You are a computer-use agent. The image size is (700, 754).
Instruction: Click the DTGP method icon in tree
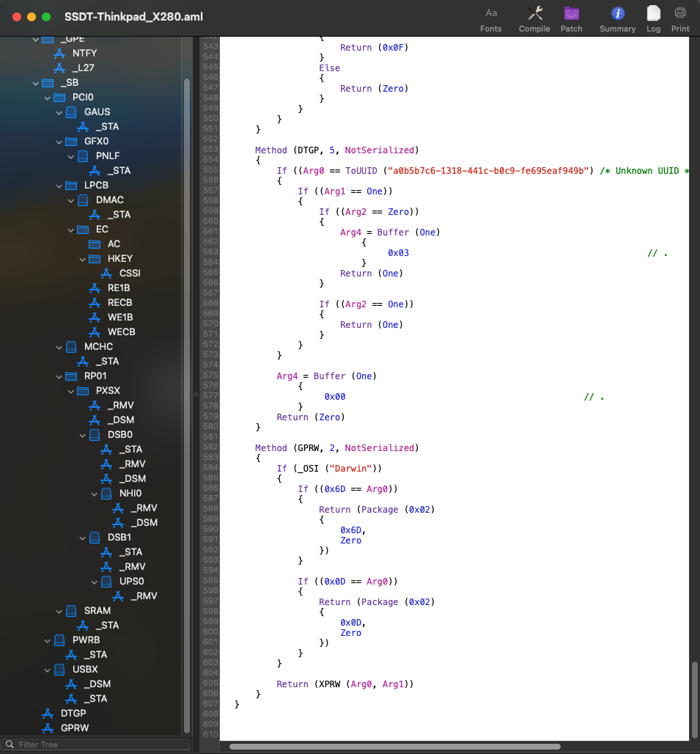click(48, 714)
